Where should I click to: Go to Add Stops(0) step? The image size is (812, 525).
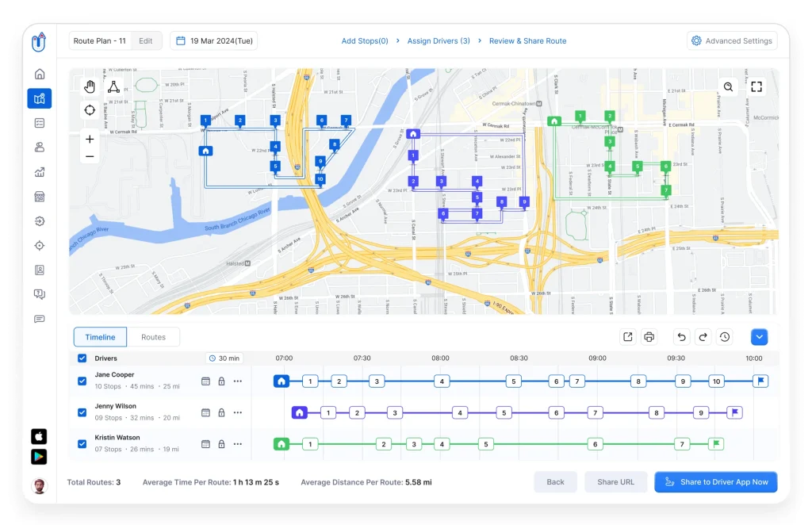[365, 41]
